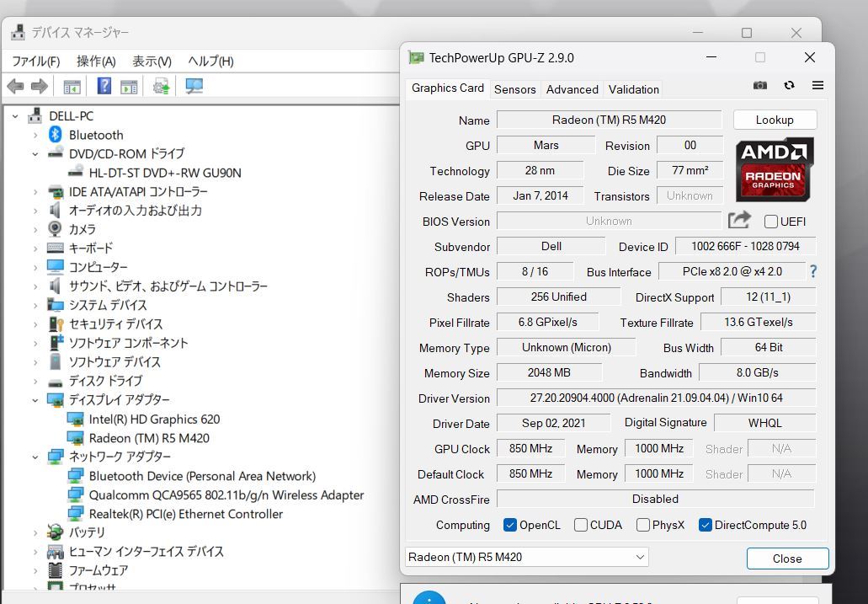The width and height of the screenshot is (868, 604).
Task: Click the GPU-Z refresh icon
Action: click(790, 85)
